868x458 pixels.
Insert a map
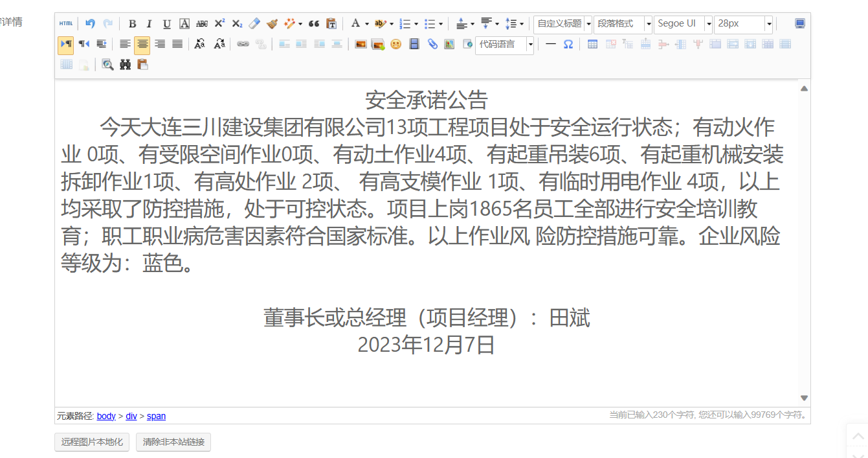pyautogui.click(x=449, y=44)
